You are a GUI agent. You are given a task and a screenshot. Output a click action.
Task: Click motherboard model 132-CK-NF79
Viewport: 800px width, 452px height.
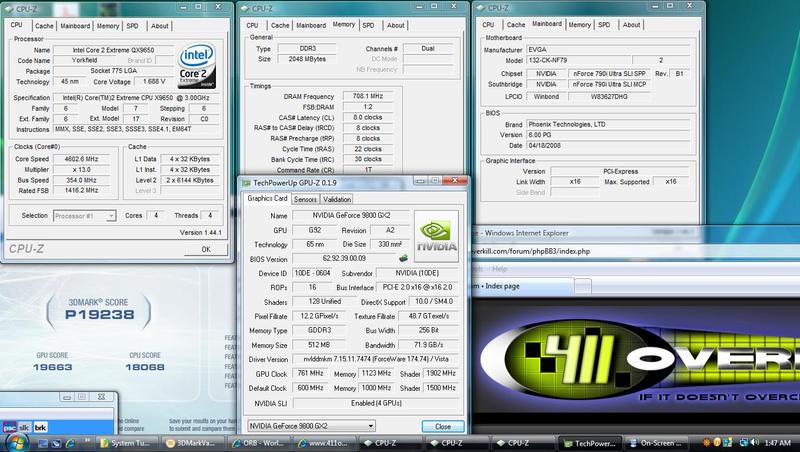(578, 60)
